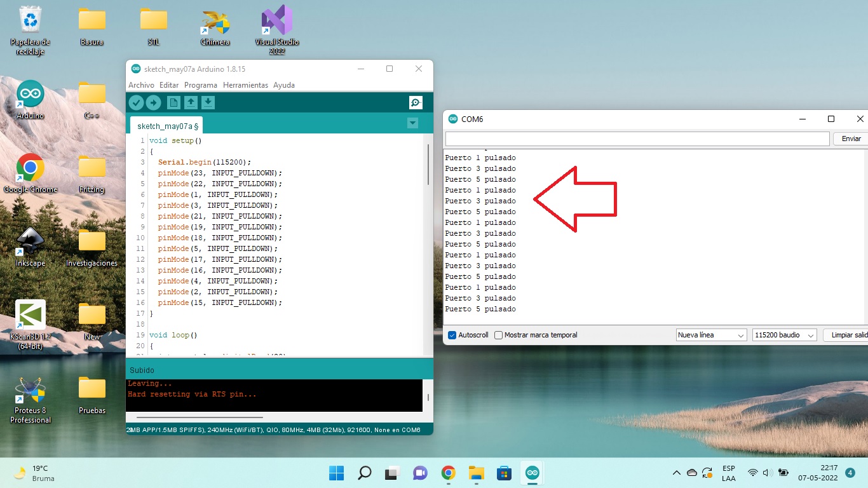Select the Fritzing folder on desktop
The image size is (868, 488).
coord(92,173)
